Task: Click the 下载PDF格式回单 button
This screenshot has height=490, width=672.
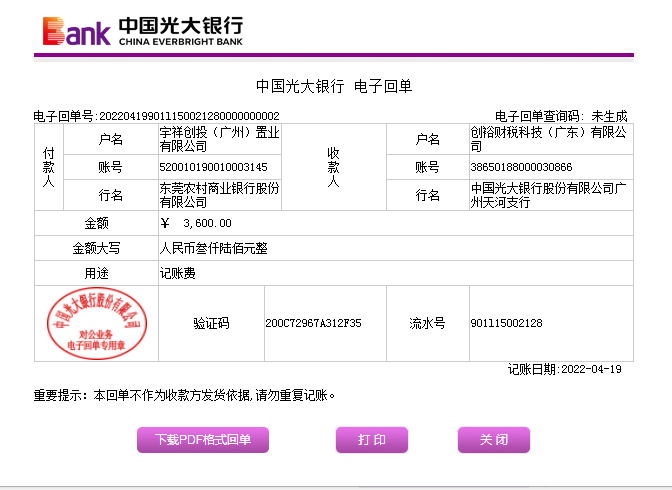Action: pyautogui.click(x=203, y=439)
